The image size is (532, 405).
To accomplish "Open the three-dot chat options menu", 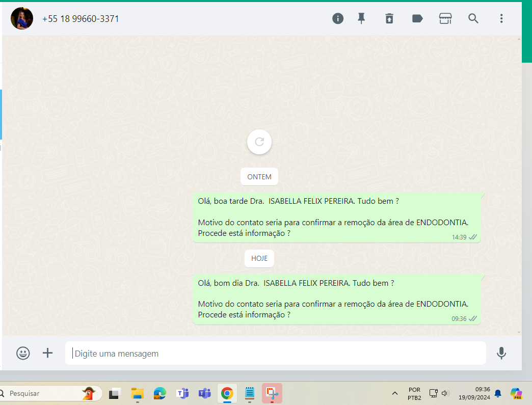I will (501, 19).
